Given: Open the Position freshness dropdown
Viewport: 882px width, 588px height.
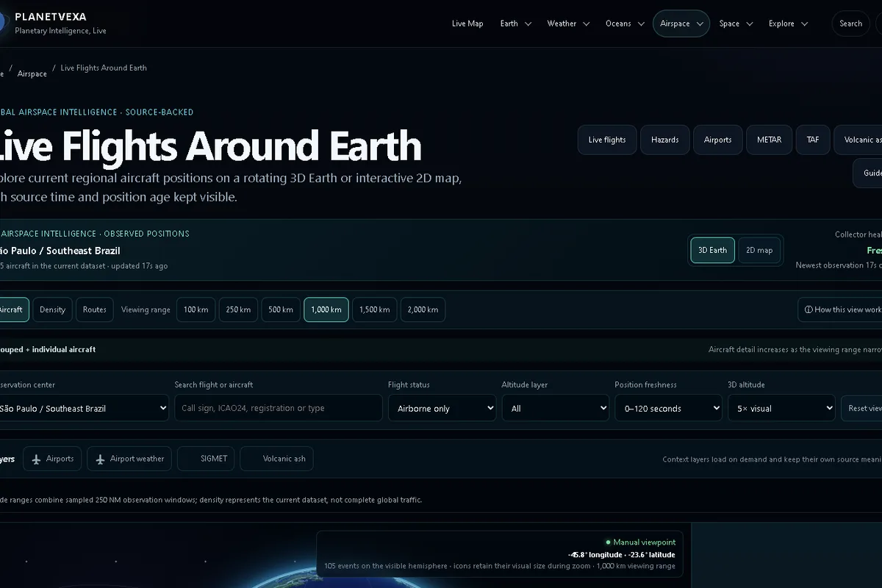Looking at the screenshot, I should [668, 408].
